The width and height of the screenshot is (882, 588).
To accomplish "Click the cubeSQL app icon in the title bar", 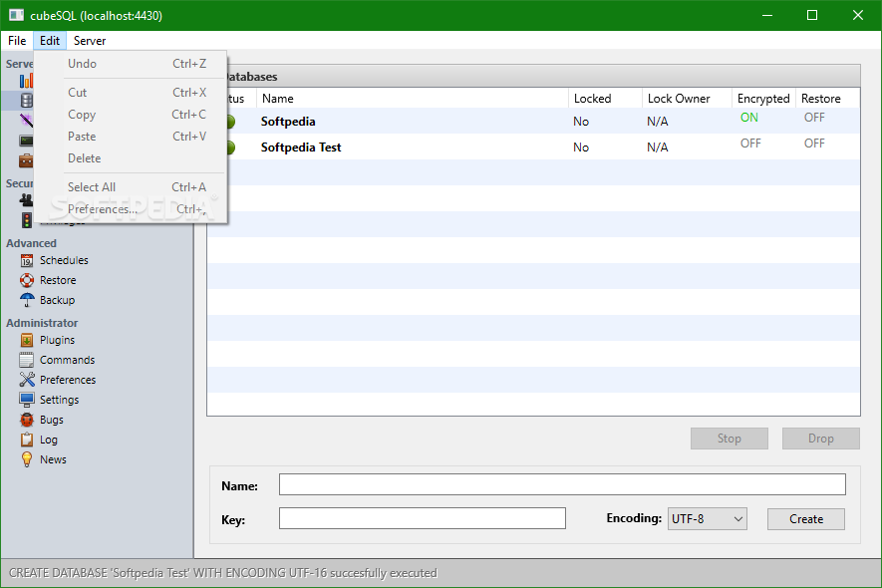I will coord(16,15).
